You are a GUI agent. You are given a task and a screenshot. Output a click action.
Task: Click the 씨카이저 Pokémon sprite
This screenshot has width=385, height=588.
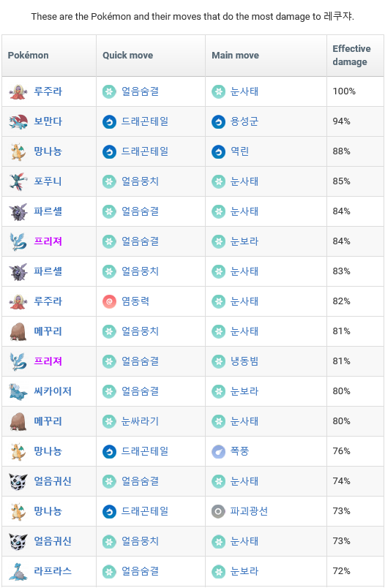[x=18, y=391]
